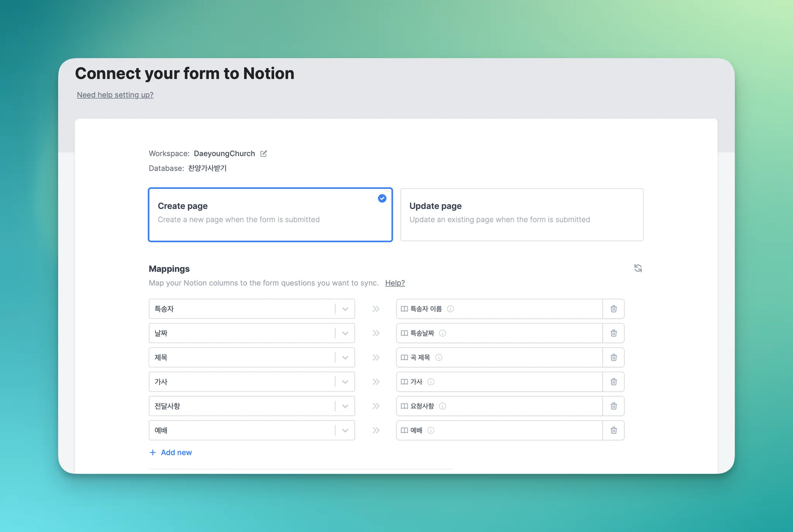This screenshot has height=532, width=793.
Task: Select the Create page option
Action: click(270, 215)
